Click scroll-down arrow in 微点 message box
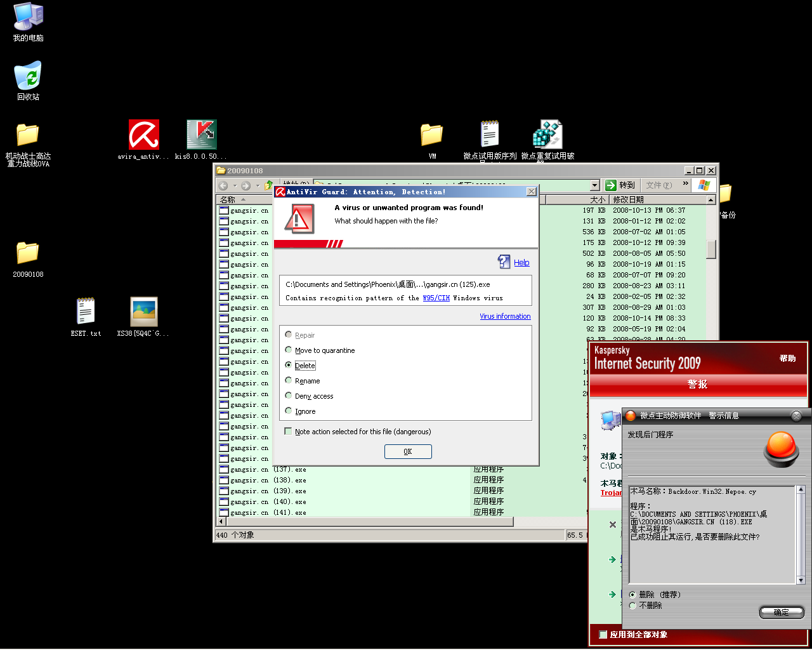The width and height of the screenshot is (812, 650). click(801, 580)
